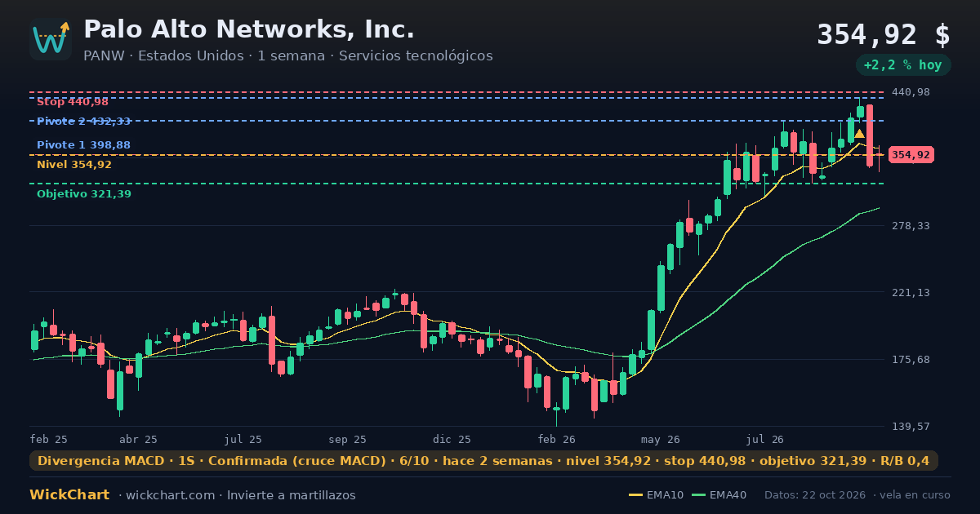The width and height of the screenshot is (980, 514).
Task: Click the 175,68 price axis value
Action: pos(911,360)
